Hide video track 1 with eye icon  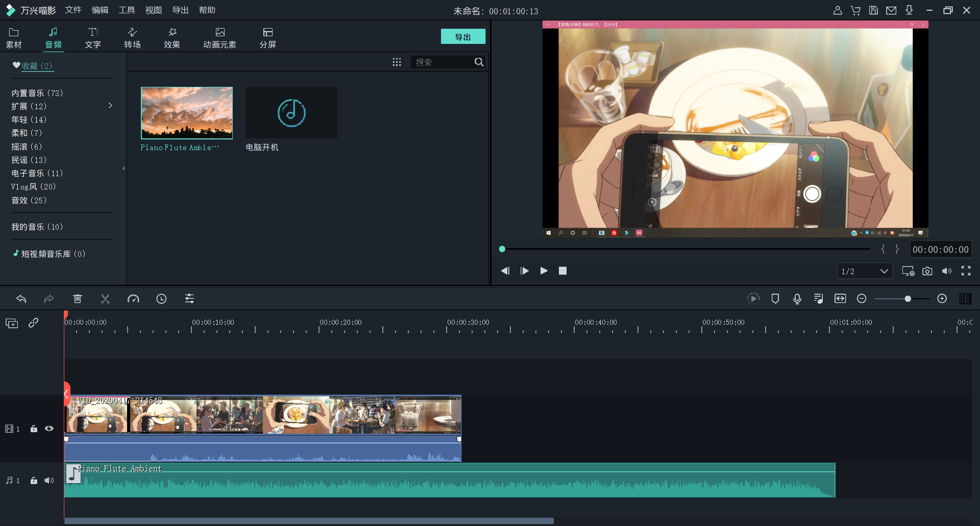click(x=49, y=428)
